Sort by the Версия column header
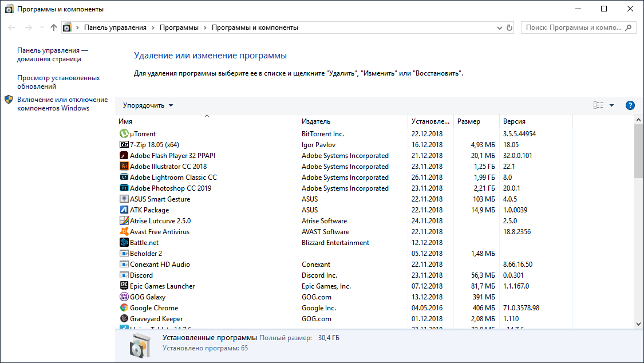 pyautogui.click(x=536, y=121)
